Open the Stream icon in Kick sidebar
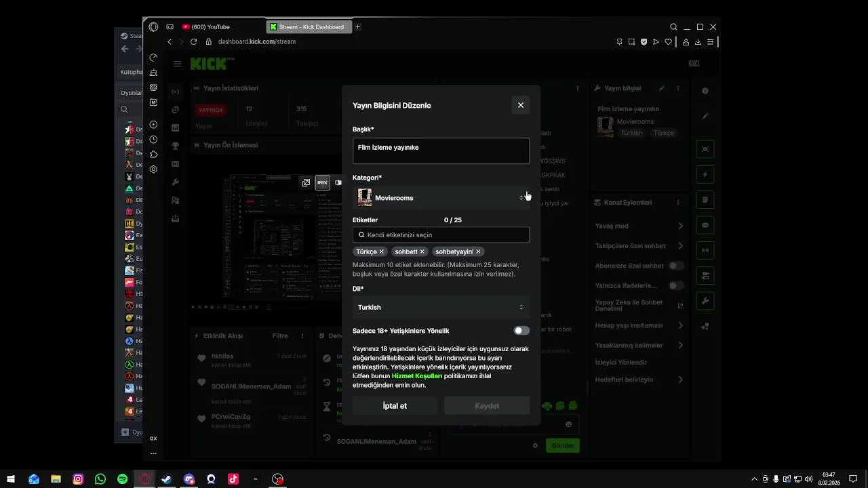Screen dimensions: 868x488 176,91
